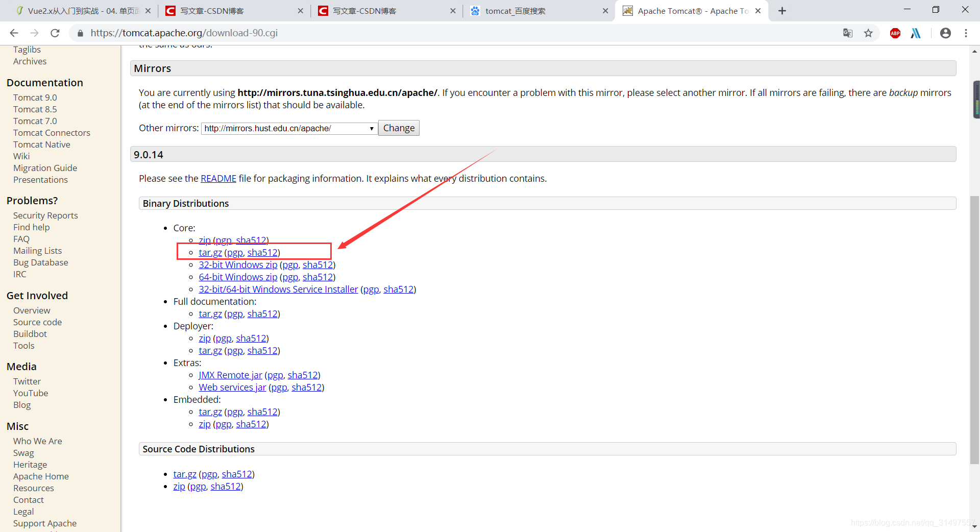Click the Change mirror button
Image resolution: width=980 pixels, height=532 pixels.
point(399,128)
